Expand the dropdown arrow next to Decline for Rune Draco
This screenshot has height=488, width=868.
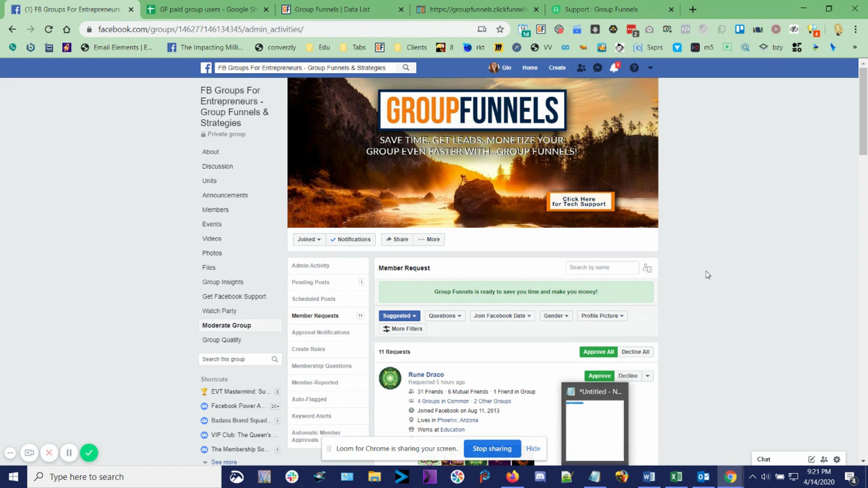point(647,376)
